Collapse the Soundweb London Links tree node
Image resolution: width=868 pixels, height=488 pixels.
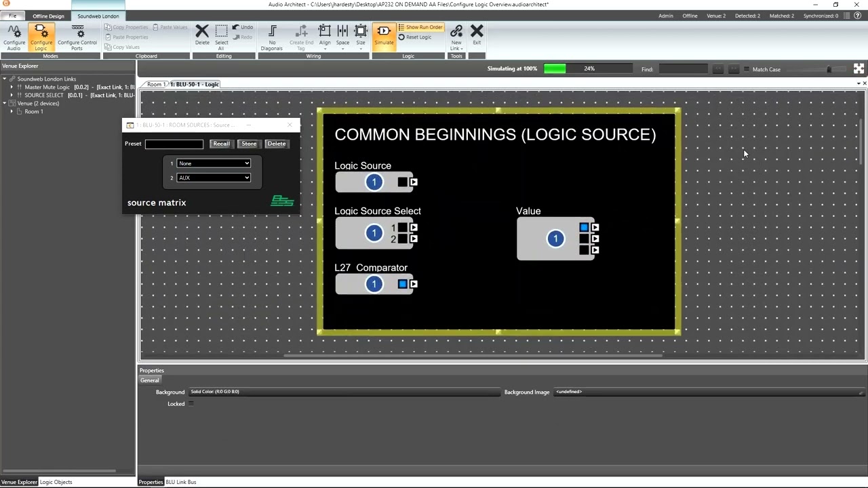click(x=5, y=79)
